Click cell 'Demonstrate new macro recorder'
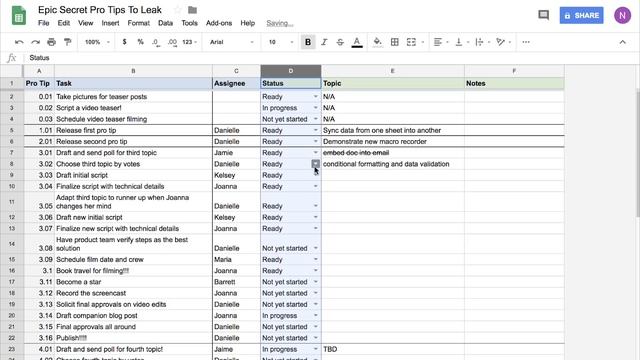Viewport: 640px width, 360px height. coord(393,142)
